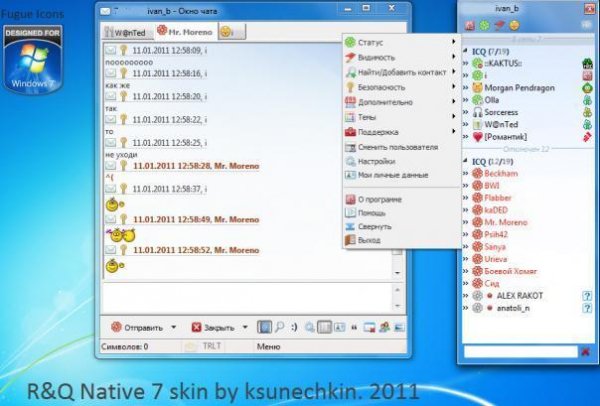Click the question mark icon next to ALEX RAKOT

click(587, 296)
